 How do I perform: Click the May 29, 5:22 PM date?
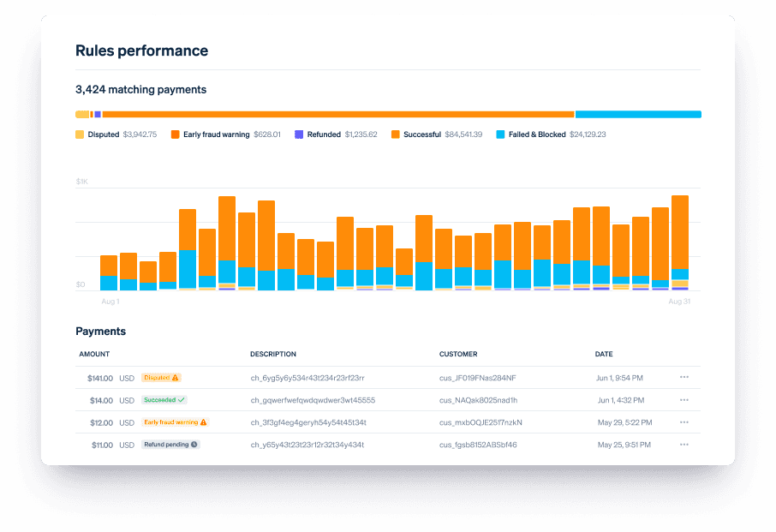click(625, 422)
